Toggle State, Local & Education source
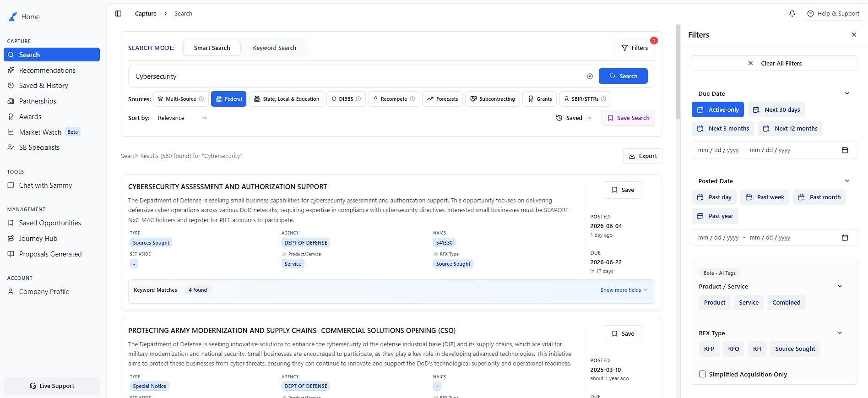Screen dimensions: 868x398 [287, 99]
